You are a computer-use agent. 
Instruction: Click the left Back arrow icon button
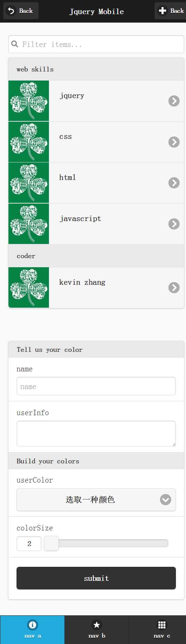tap(21, 11)
